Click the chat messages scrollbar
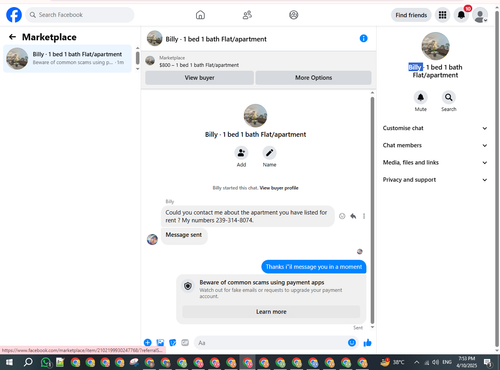Image resolution: width=500 pixels, height=370 pixels. [x=372, y=210]
